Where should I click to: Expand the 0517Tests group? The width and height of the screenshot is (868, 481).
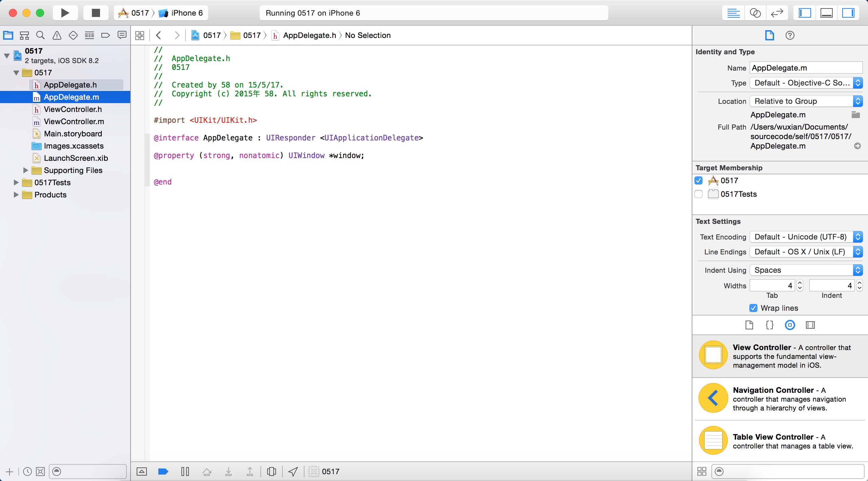click(16, 182)
